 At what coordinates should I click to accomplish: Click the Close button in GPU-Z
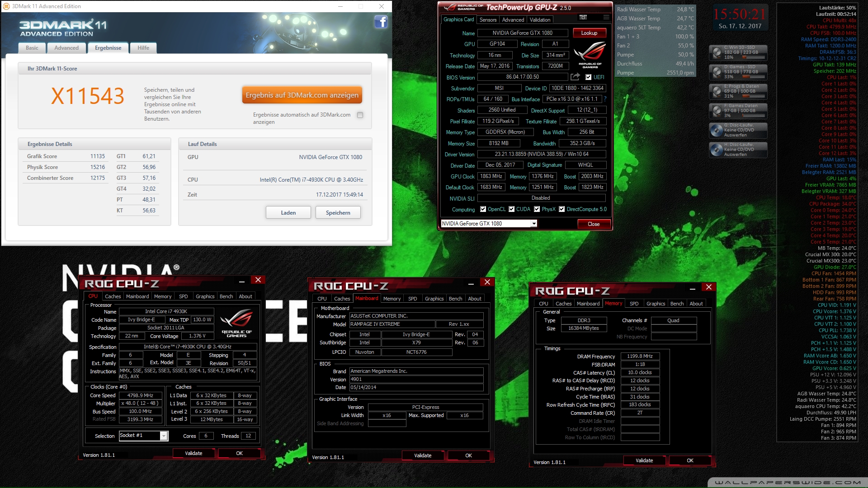click(594, 224)
